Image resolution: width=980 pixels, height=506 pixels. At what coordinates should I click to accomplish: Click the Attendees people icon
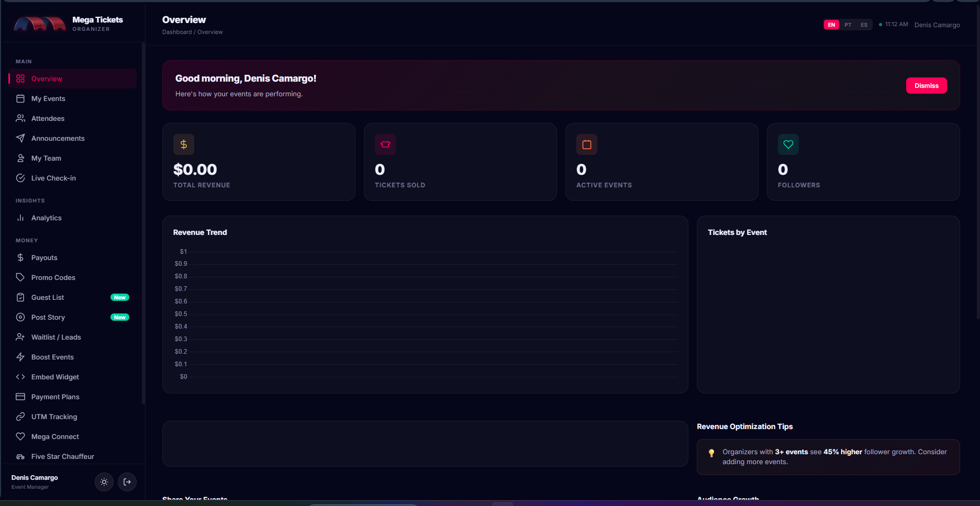coord(20,118)
